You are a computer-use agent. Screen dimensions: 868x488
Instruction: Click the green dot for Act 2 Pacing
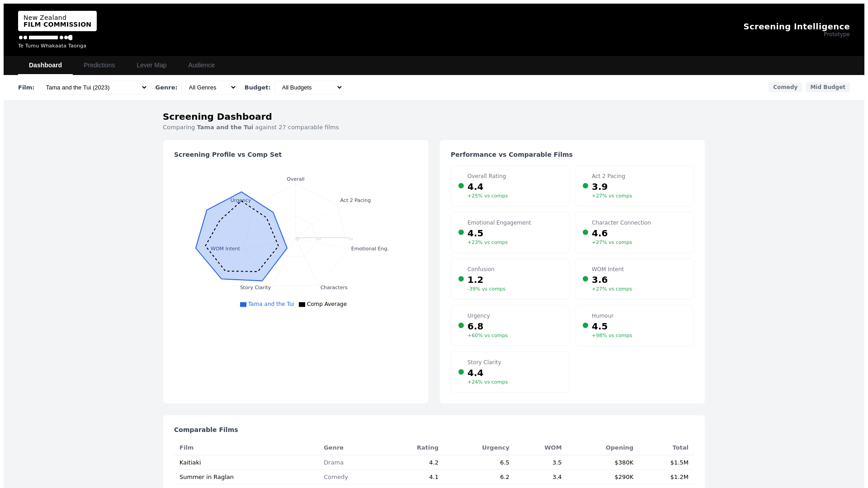click(585, 186)
